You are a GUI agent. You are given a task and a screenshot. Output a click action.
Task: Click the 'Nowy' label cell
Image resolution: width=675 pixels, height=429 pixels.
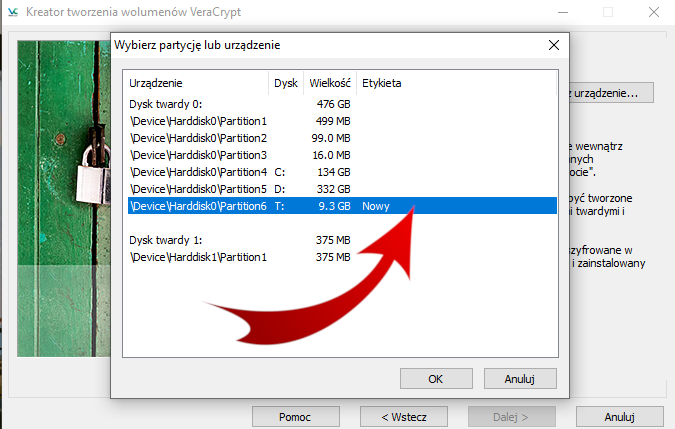click(x=376, y=207)
